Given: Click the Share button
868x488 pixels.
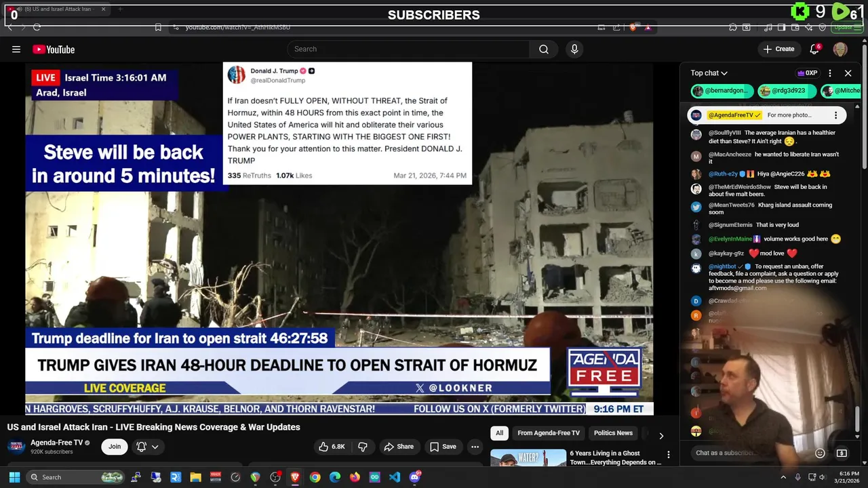Looking at the screenshot, I should pyautogui.click(x=398, y=447).
